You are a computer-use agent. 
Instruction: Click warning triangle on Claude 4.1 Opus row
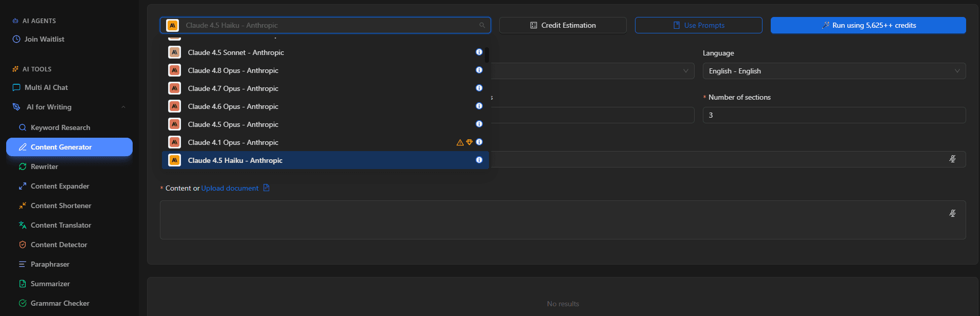[460, 142]
